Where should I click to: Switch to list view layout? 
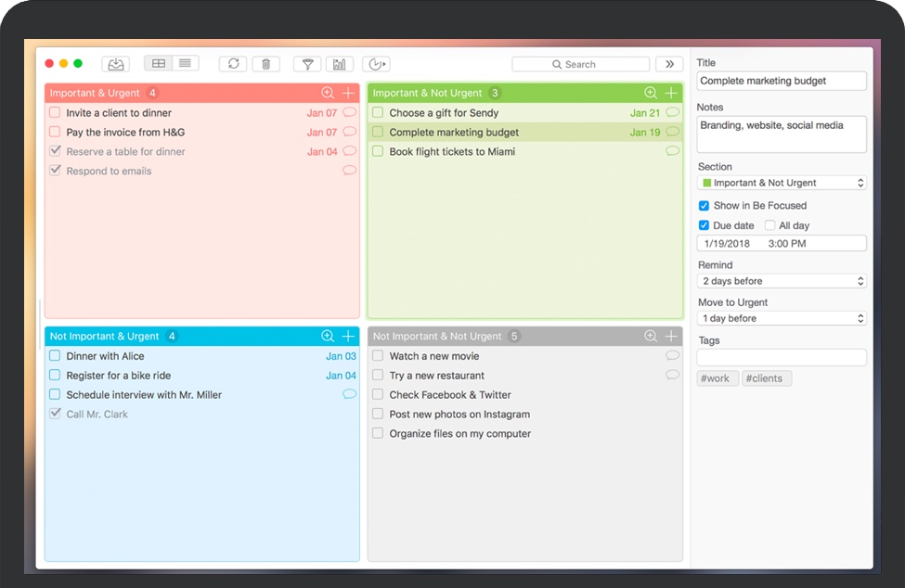point(186,64)
